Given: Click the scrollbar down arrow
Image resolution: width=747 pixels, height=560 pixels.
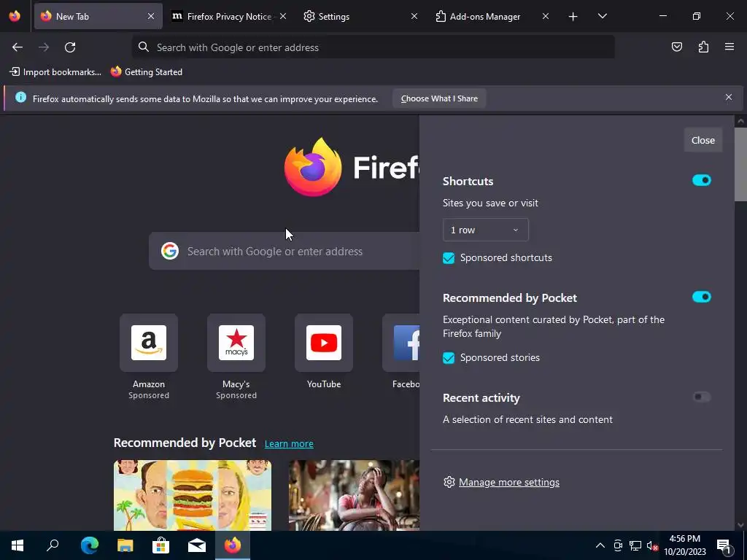Looking at the screenshot, I should 740,525.
